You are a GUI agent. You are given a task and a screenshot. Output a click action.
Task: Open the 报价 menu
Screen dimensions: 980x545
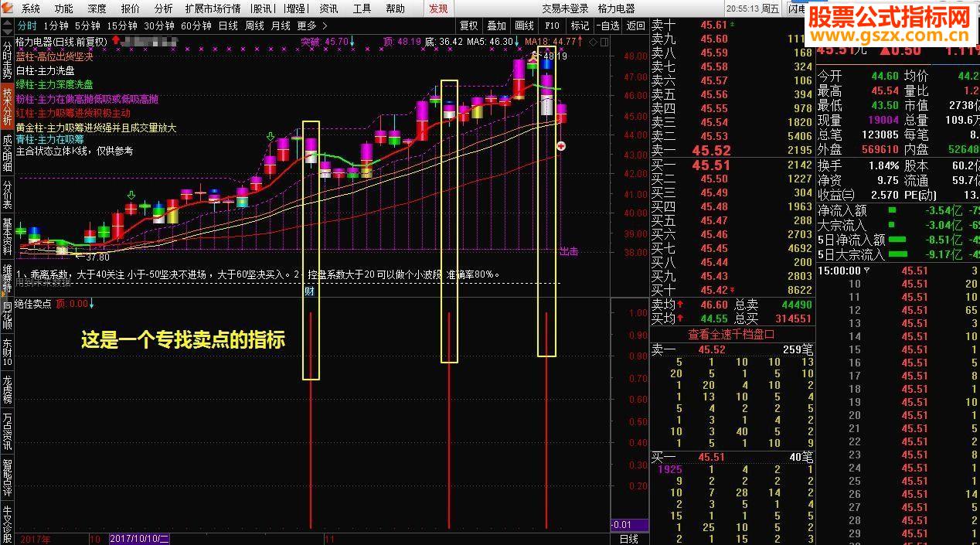click(x=131, y=9)
